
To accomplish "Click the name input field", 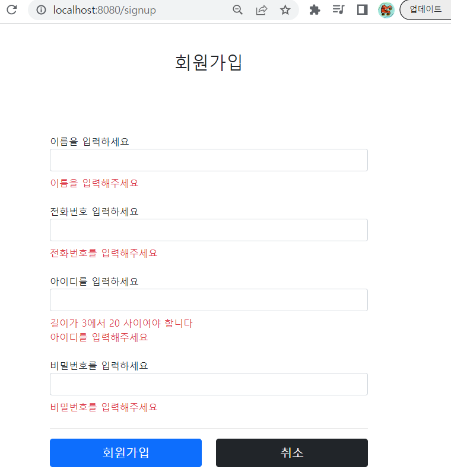I will point(209,160).
